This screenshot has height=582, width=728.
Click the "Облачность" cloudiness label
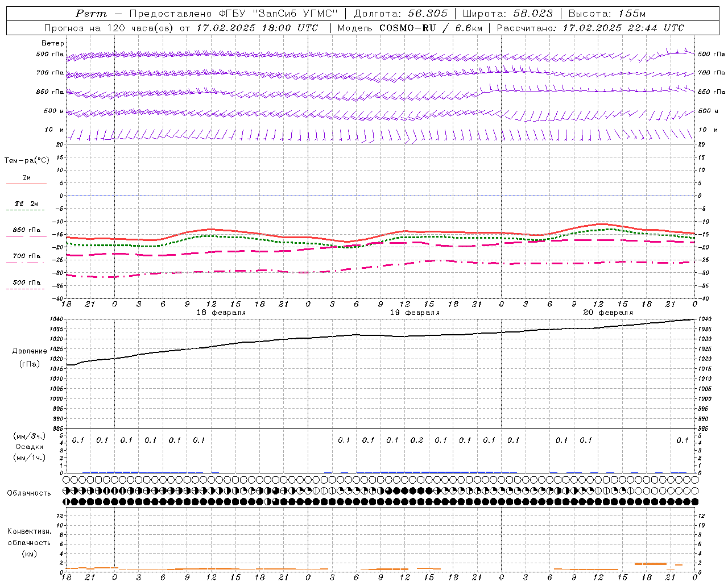29,493
